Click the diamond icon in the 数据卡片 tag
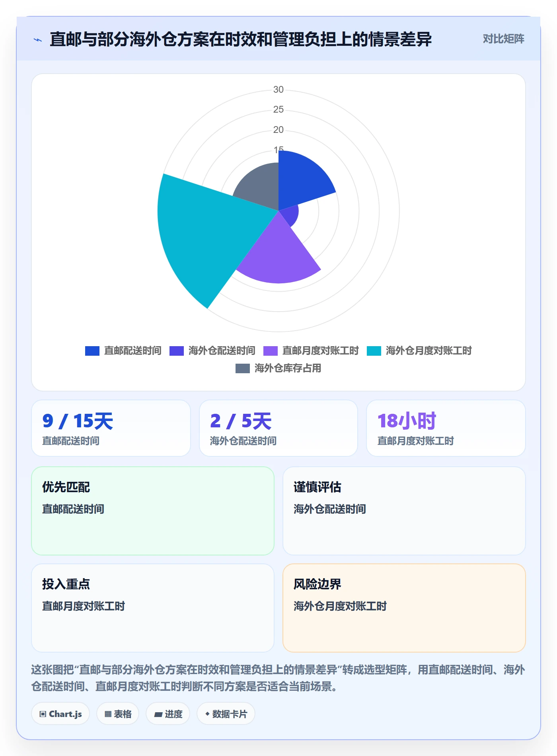 coord(207,714)
